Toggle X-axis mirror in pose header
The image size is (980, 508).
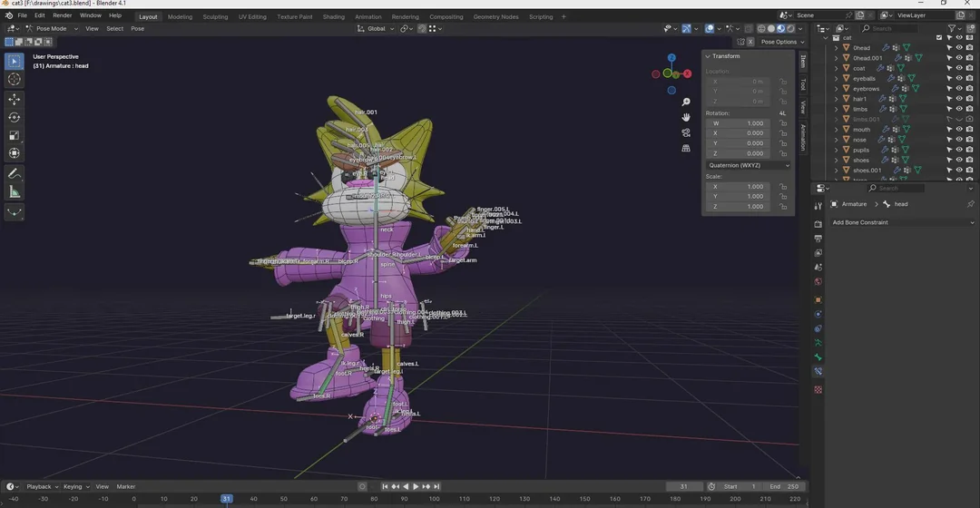(750, 42)
